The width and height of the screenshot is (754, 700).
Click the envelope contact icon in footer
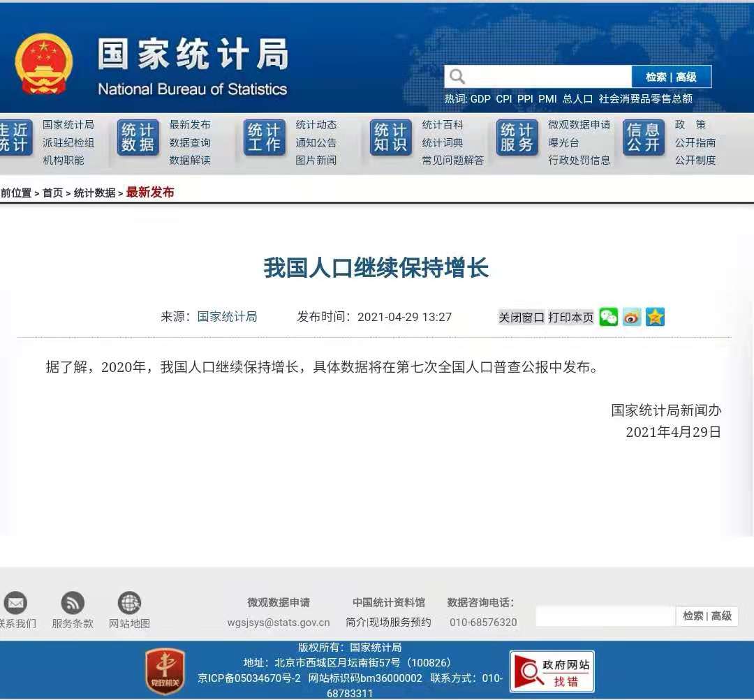(x=15, y=603)
